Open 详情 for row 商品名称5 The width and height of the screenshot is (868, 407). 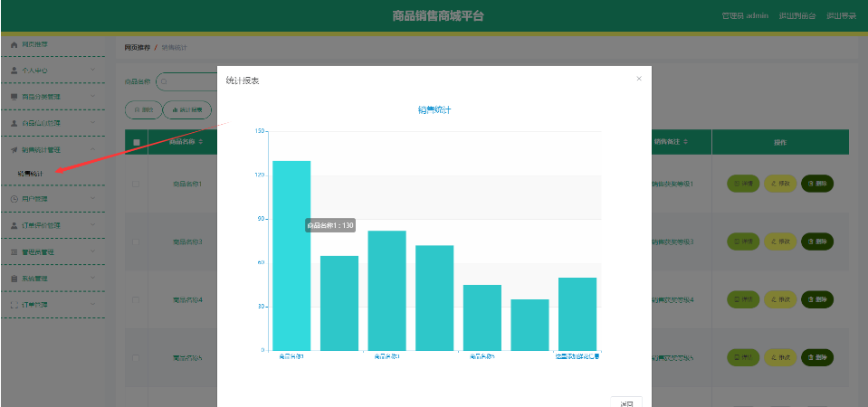tap(743, 358)
